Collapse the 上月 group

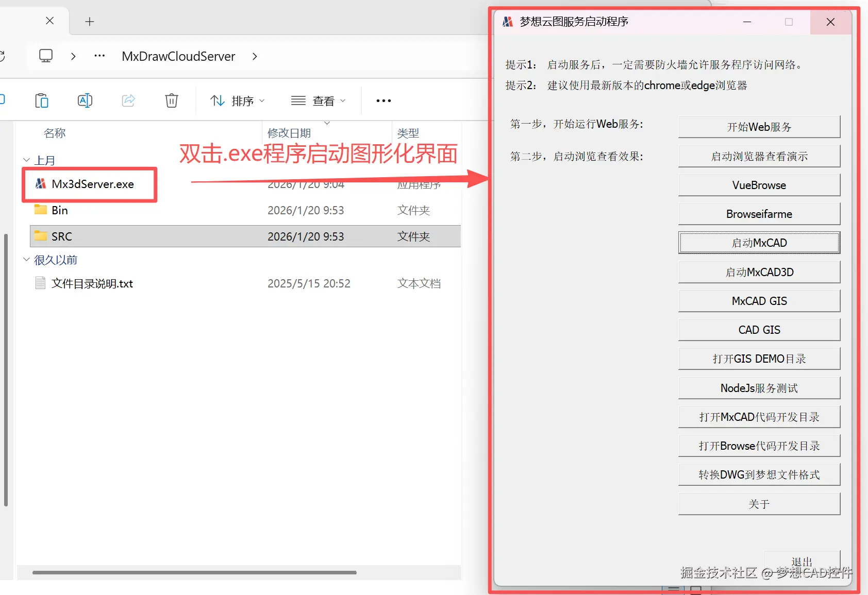click(27, 160)
